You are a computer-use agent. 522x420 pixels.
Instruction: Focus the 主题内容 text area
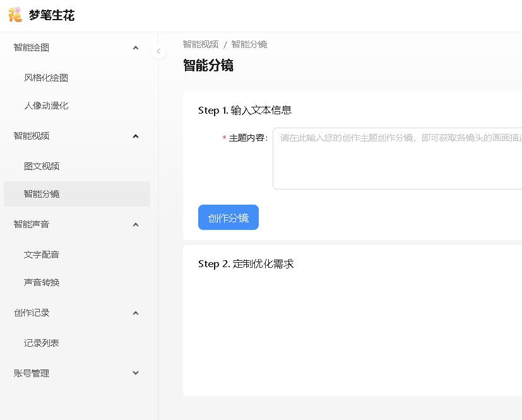[x=398, y=158]
